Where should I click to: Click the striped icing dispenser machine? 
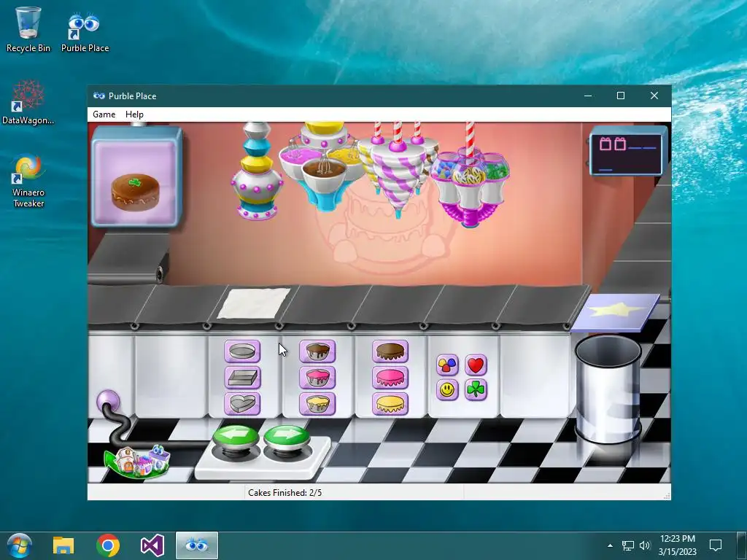[398, 169]
